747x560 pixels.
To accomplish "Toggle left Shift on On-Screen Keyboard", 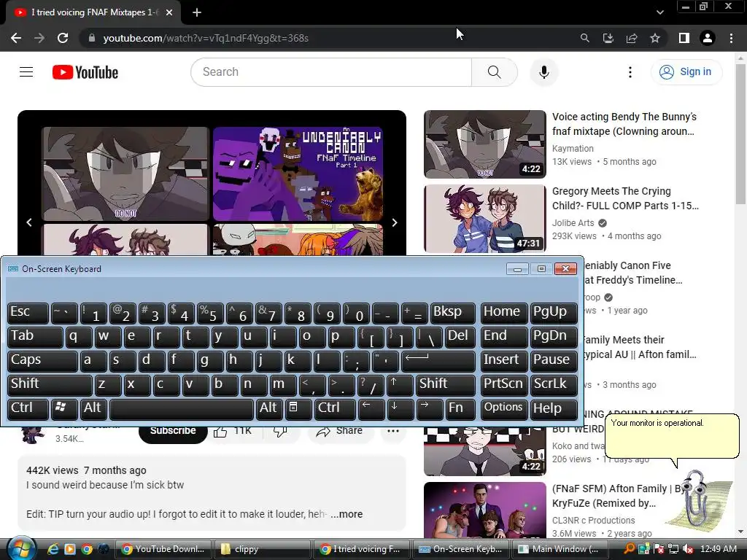I will coord(50,385).
